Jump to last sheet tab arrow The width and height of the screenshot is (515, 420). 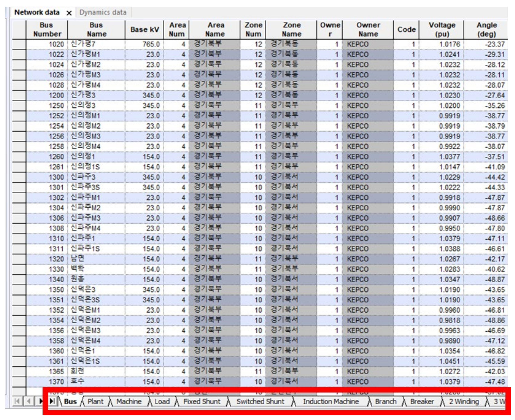point(52,401)
